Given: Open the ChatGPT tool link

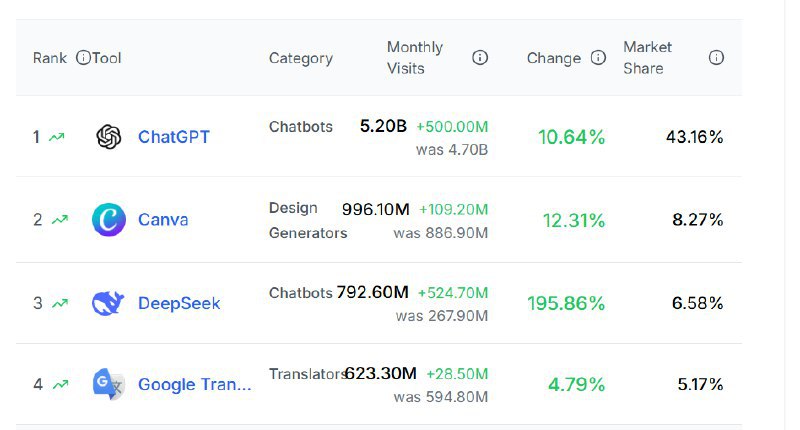Looking at the screenshot, I should tap(174, 137).
